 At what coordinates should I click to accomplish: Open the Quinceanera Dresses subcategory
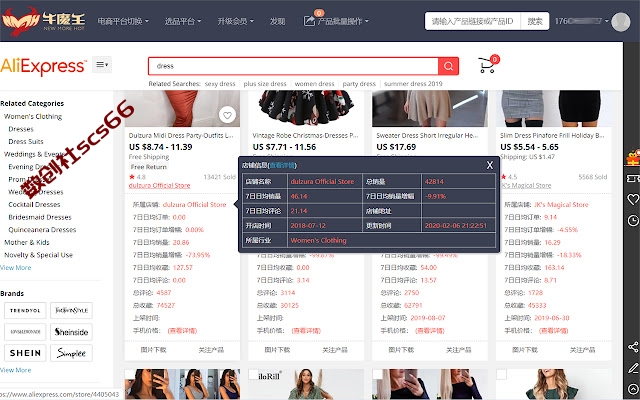coord(42,230)
